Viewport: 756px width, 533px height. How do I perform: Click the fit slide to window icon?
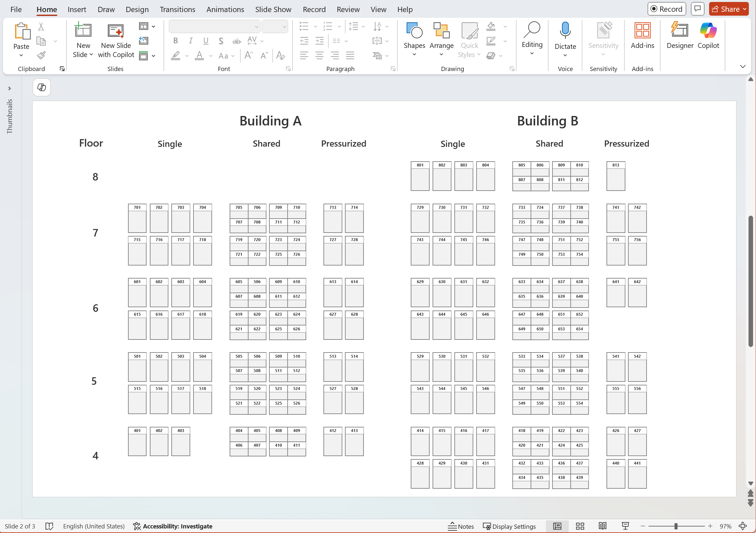[743, 526]
